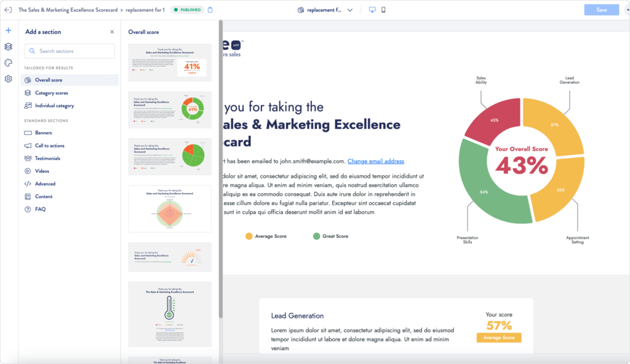Image resolution: width=630 pixels, height=364 pixels.
Task: Open the color palette theme icon
Action: [x=9, y=63]
